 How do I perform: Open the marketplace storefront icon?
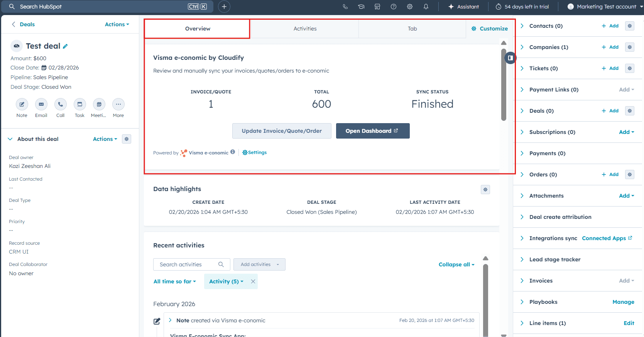[377, 7]
